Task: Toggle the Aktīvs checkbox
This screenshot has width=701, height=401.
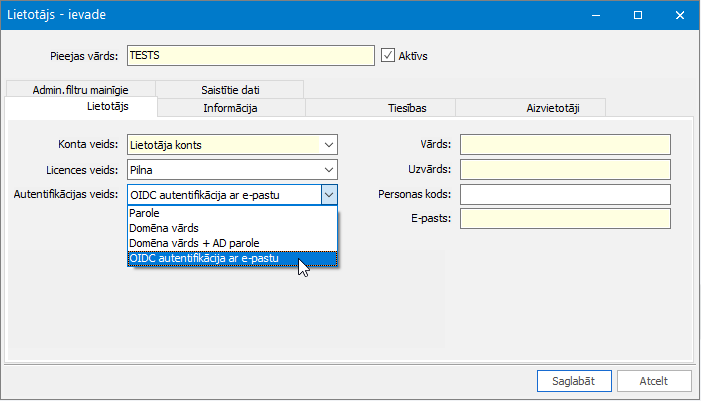Action: [x=389, y=56]
